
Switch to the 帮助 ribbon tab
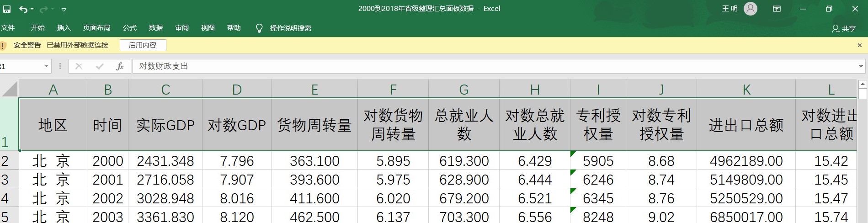[x=234, y=28]
